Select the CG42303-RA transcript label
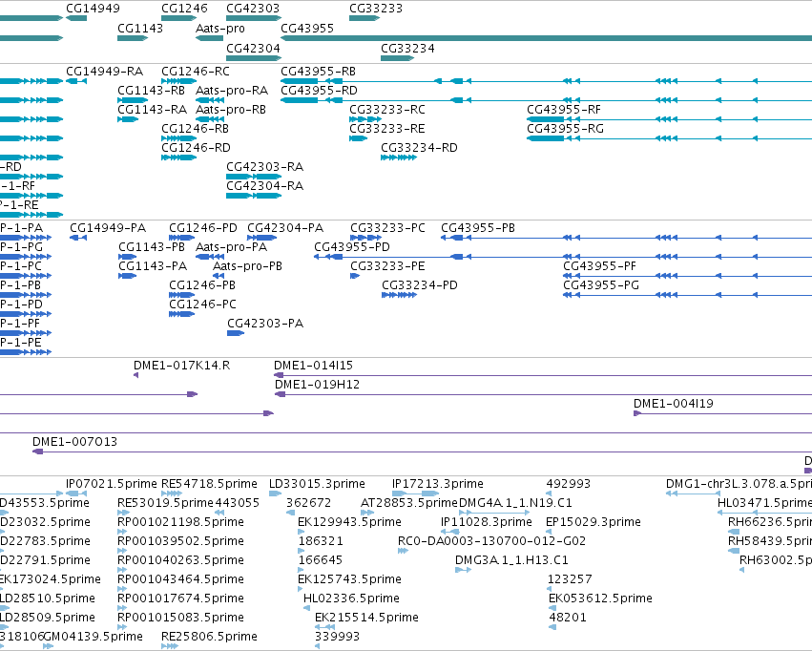The image size is (812, 651). [265, 167]
